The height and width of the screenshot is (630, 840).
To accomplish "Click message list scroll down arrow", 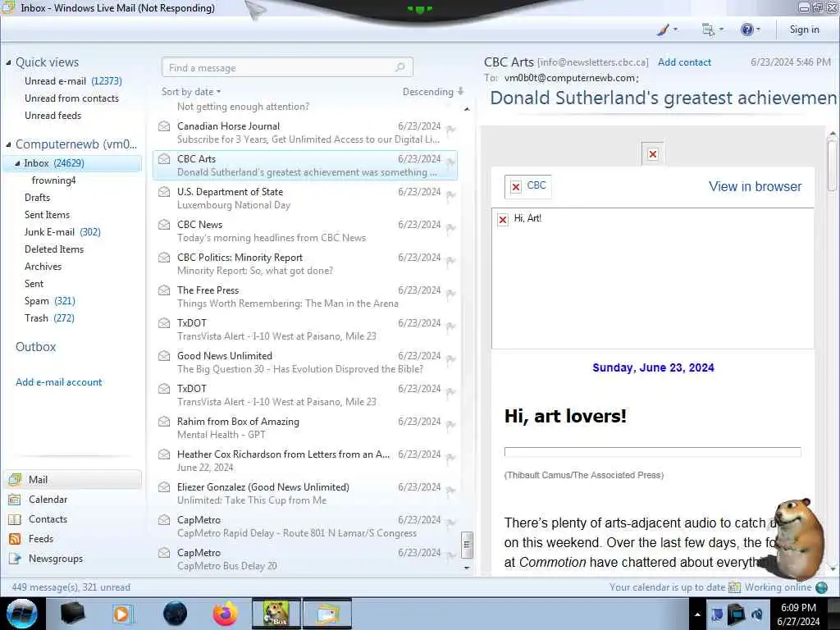I will [x=467, y=568].
